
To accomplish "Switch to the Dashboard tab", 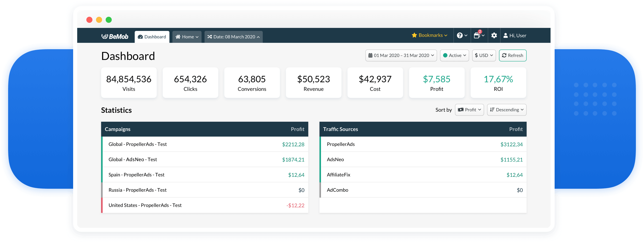I will click(152, 37).
